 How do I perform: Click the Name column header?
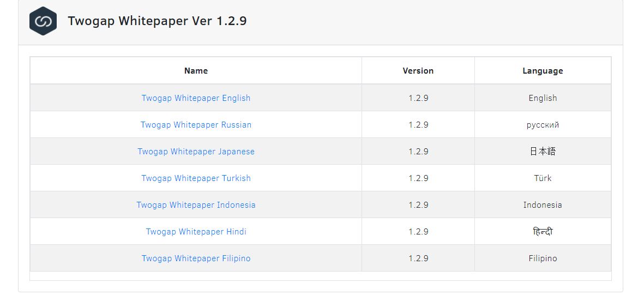click(196, 71)
